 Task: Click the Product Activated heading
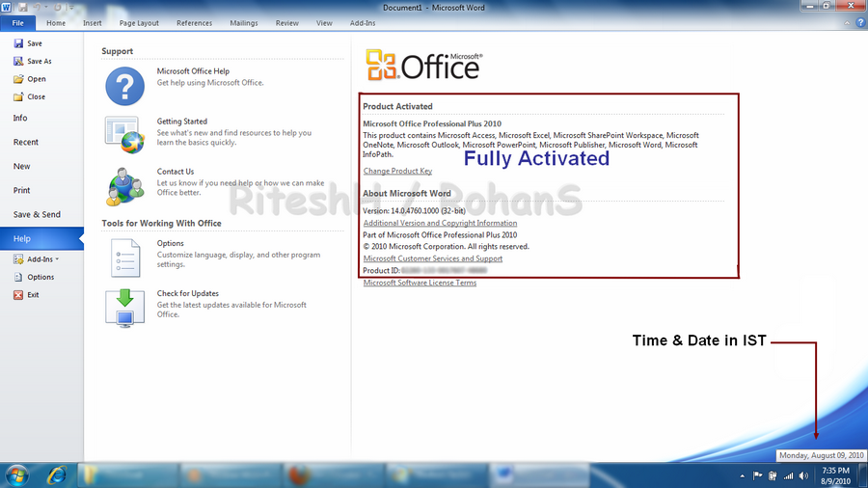397,106
